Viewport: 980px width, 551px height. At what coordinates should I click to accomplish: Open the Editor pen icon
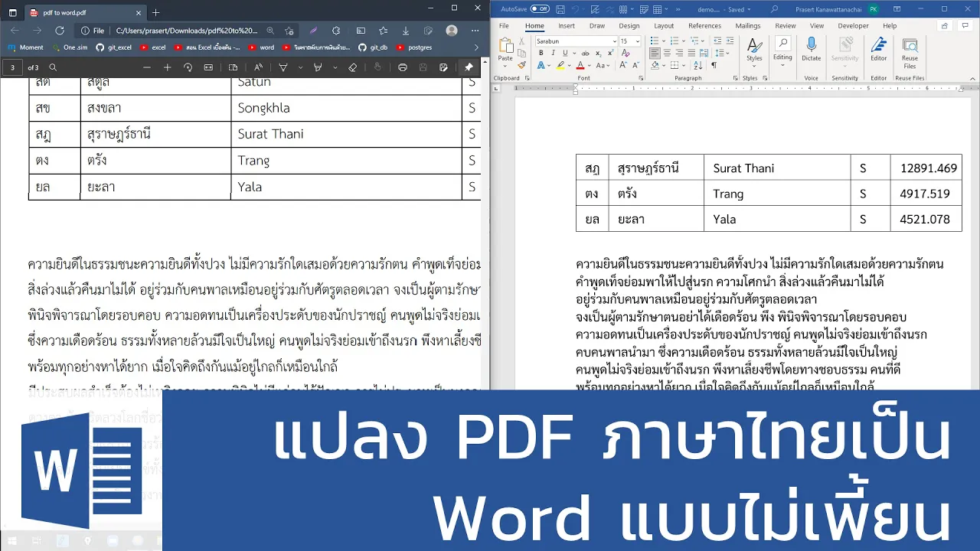click(x=879, y=44)
